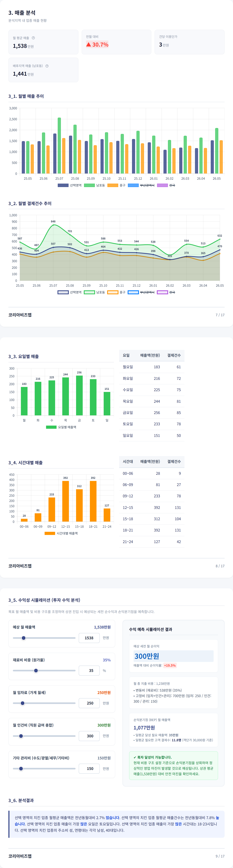The image size is (233, 868).
Task: Toggle 남포동 legend in 월별 결제건수 추이 chart
Action: pyautogui.click(x=94, y=292)
